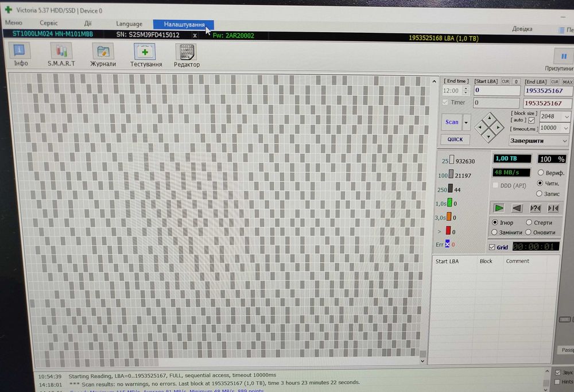Open the Language menu

tap(129, 24)
